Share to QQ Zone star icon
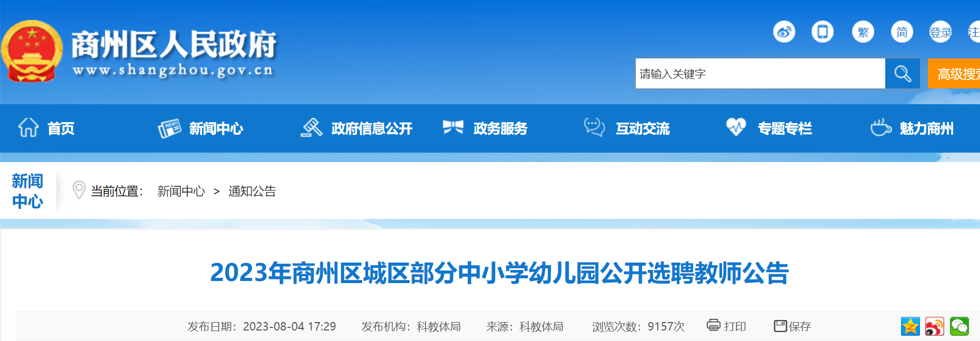980x341 pixels. (910, 326)
